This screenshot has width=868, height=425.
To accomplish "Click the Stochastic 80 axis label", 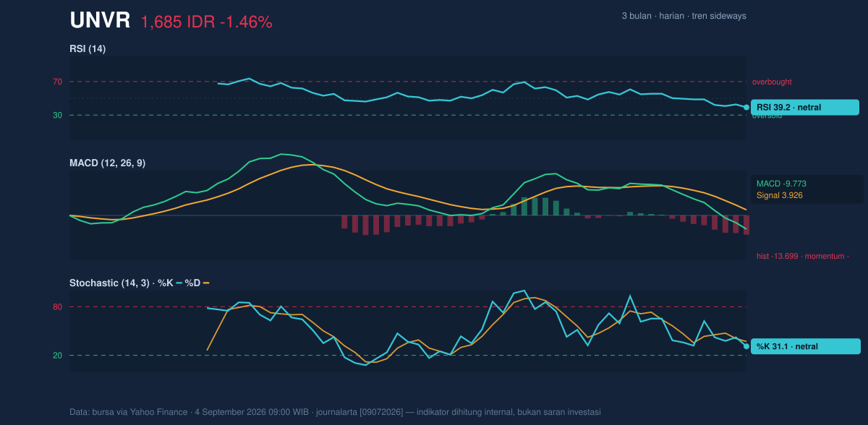I will pos(57,307).
